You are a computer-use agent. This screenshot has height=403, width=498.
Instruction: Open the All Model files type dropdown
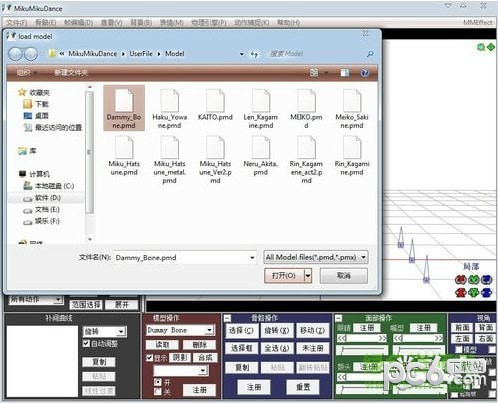coord(316,257)
